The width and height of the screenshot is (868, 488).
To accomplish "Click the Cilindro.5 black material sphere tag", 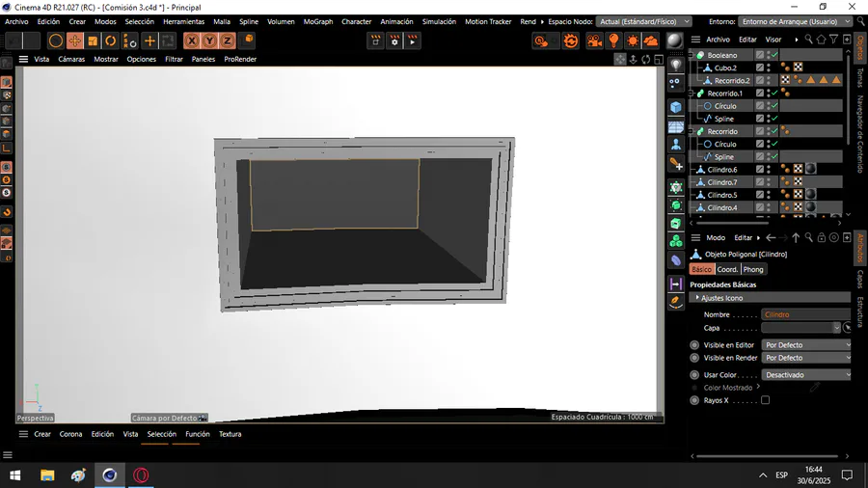I will [810, 195].
